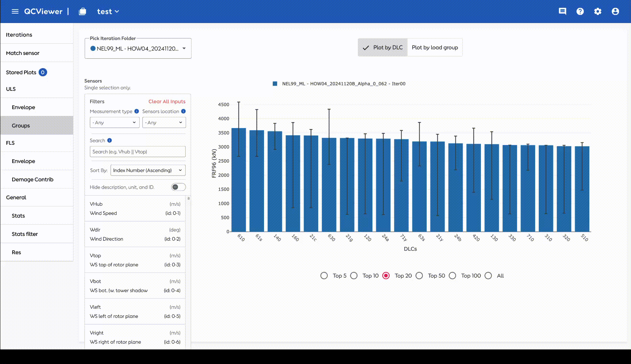This screenshot has width=631, height=364.
Task: Switch to Plot by load group
Action: pyautogui.click(x=435, y=47)
